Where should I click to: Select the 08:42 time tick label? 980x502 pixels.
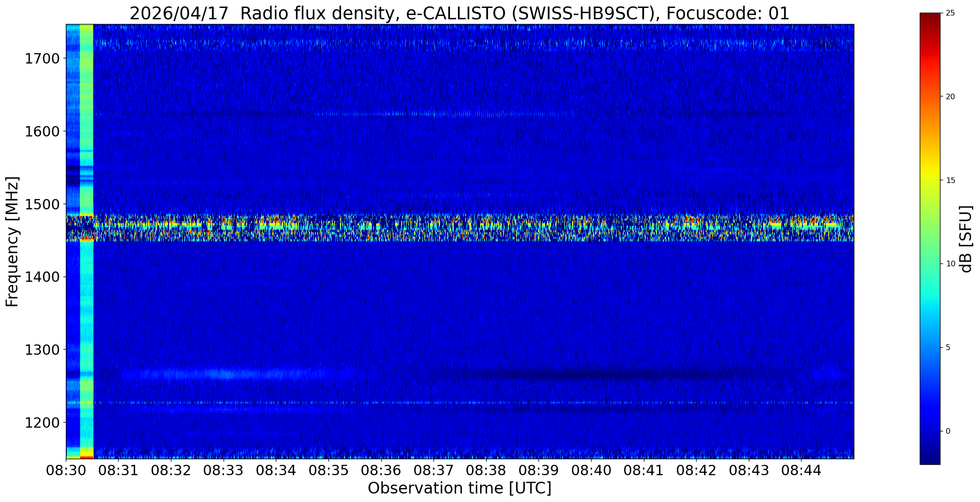(x=697, y=470)
